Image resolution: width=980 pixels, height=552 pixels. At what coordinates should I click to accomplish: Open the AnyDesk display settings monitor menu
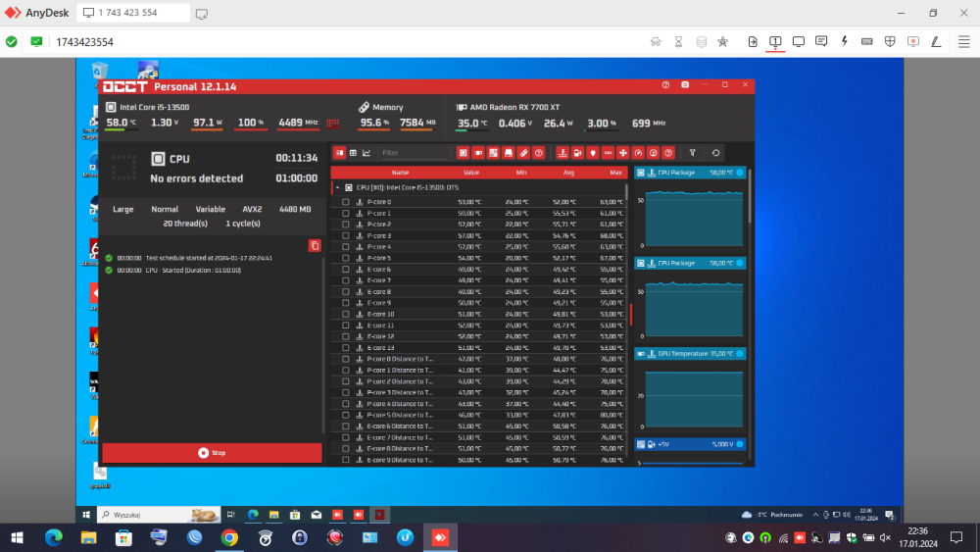tap(798, 41)
